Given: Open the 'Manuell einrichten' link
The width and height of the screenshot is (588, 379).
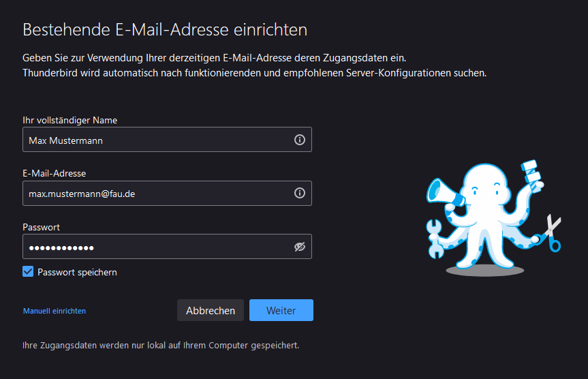Looking at the screenshot, I should [x=55, y=311].
